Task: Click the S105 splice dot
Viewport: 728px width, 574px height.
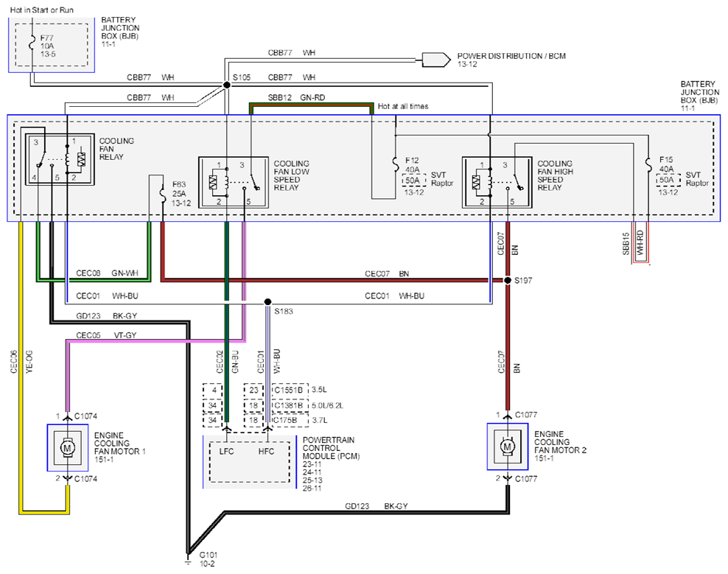Action: pos(226,85)
